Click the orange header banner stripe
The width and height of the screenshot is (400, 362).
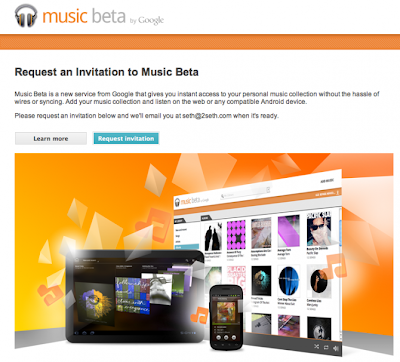pos(200,42)
